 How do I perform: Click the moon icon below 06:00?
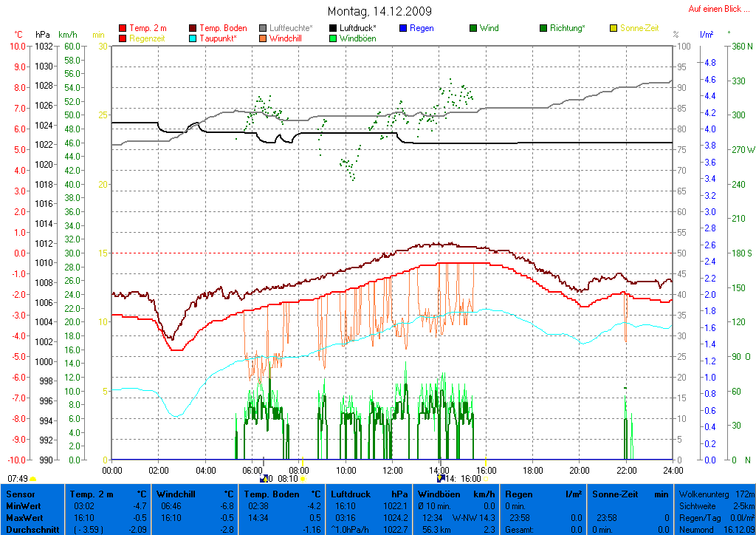(x=264, y=479)
